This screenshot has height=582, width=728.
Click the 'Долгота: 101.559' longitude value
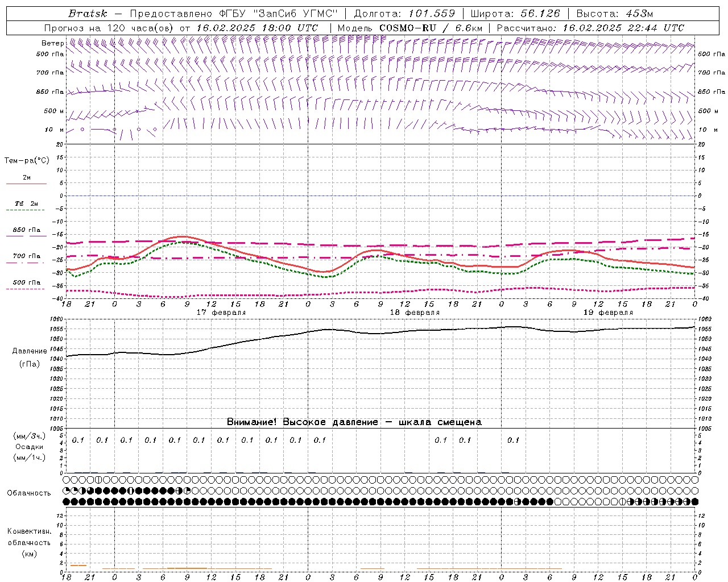click(x=404, y=14)
